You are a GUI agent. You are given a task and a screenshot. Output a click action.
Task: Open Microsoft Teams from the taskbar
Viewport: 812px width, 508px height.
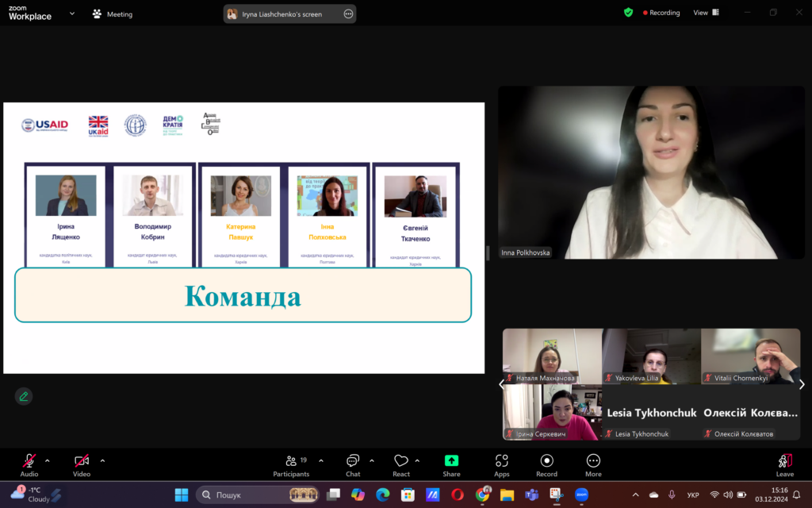click(x=532, y=495)
